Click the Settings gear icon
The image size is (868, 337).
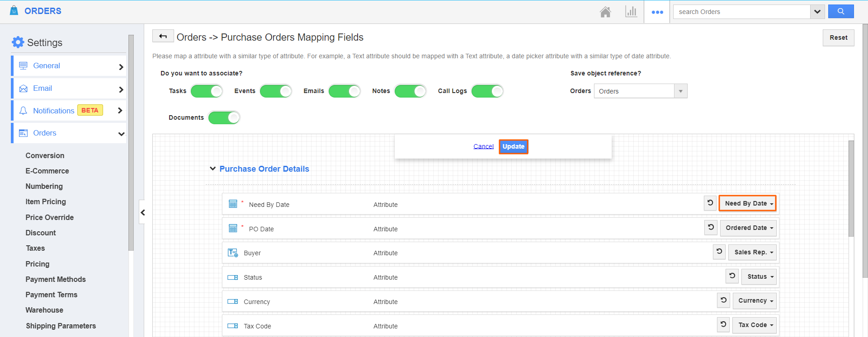18,42
